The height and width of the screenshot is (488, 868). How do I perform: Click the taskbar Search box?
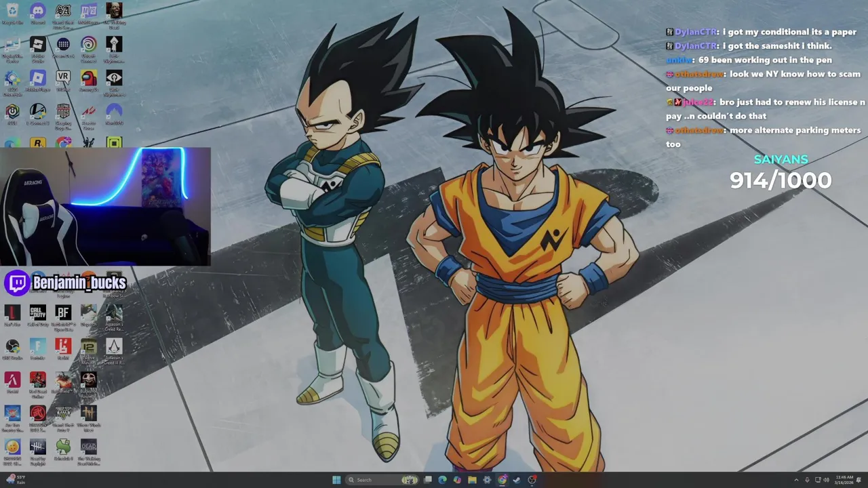click(382, 480)
